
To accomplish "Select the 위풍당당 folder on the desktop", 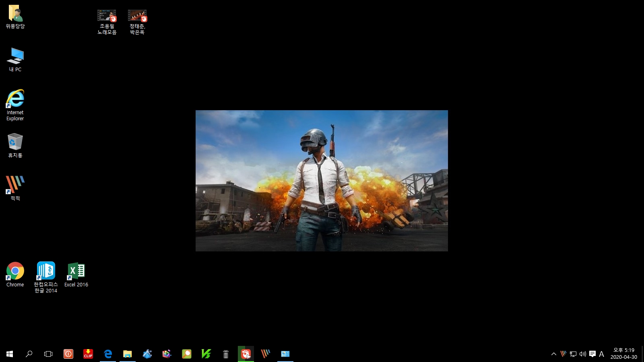I will pos(15,17).
